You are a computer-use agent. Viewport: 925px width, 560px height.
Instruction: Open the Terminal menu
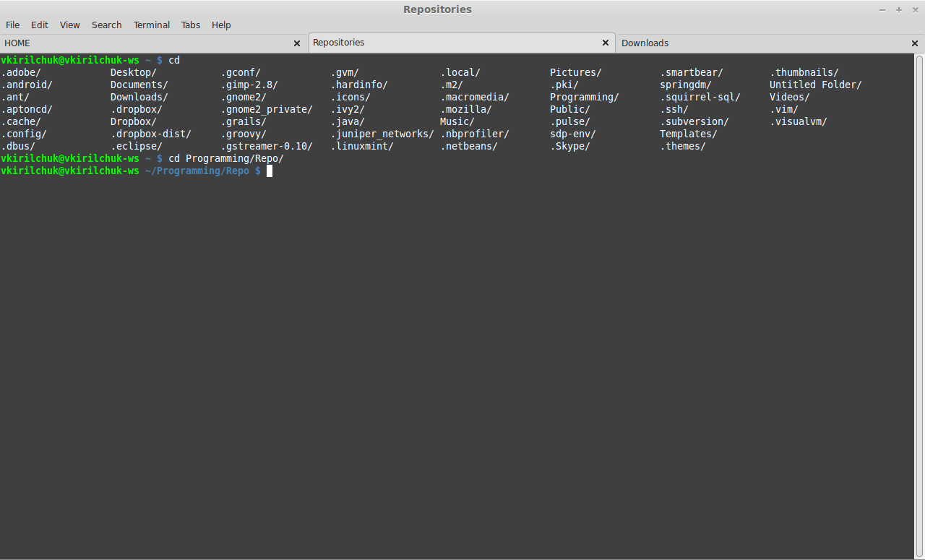click(x=151, y=25)
